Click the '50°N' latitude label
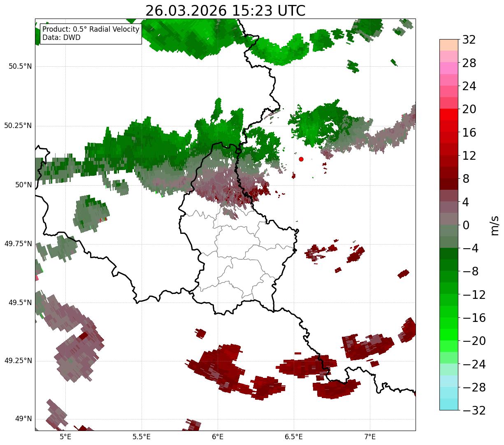Screen dimensions: 504x445 click(23, 185)
